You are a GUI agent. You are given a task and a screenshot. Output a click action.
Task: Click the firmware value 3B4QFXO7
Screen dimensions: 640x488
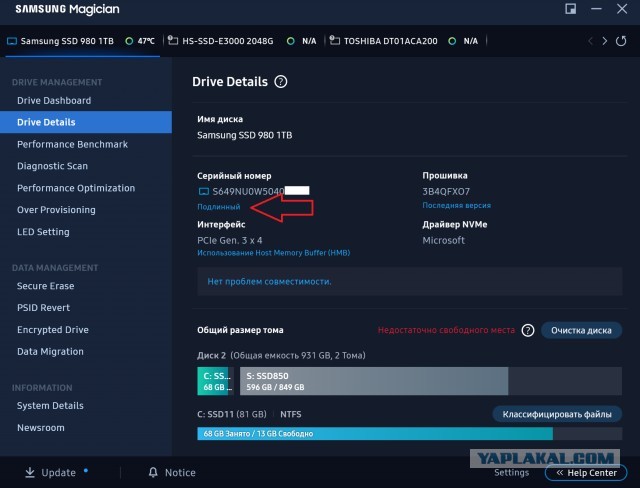[446, 191]
